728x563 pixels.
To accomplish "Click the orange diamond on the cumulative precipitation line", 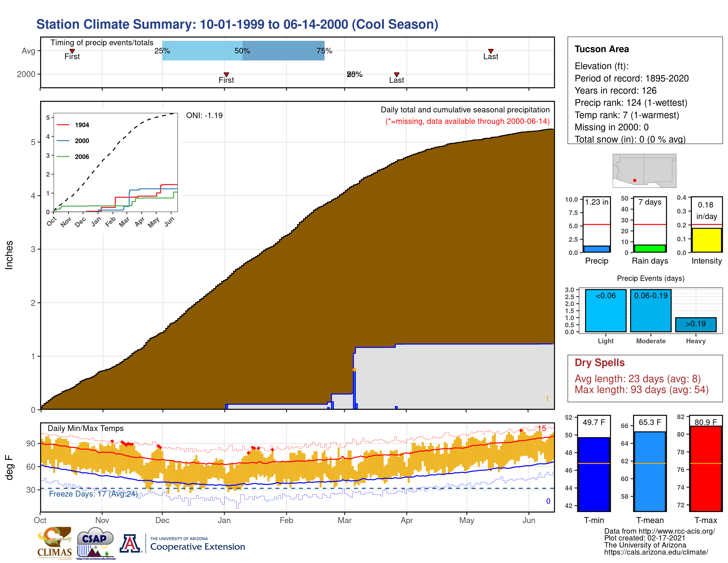I will [x=354, y=370].
